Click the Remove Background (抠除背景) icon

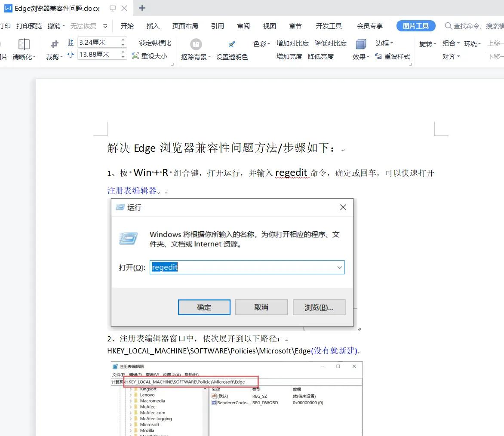pos(196,44)
